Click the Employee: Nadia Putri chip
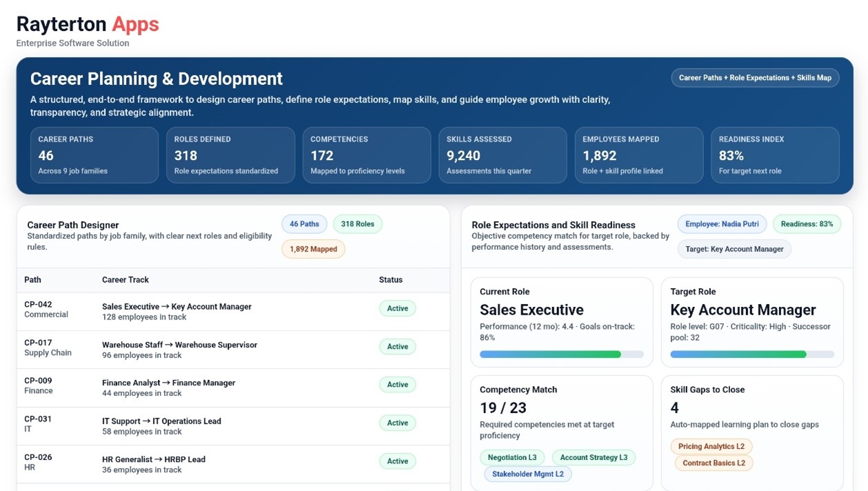868x491 pixels. pyautogui.click(x=722, y=224)
